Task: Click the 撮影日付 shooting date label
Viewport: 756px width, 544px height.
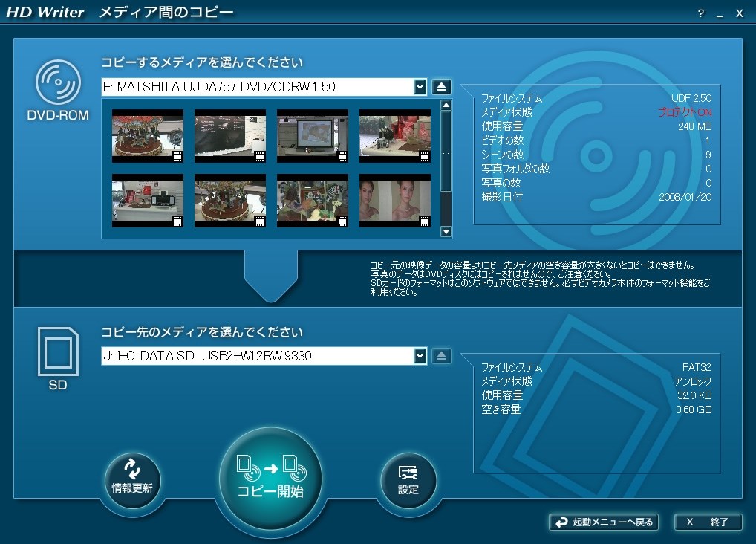Action: 502,197
